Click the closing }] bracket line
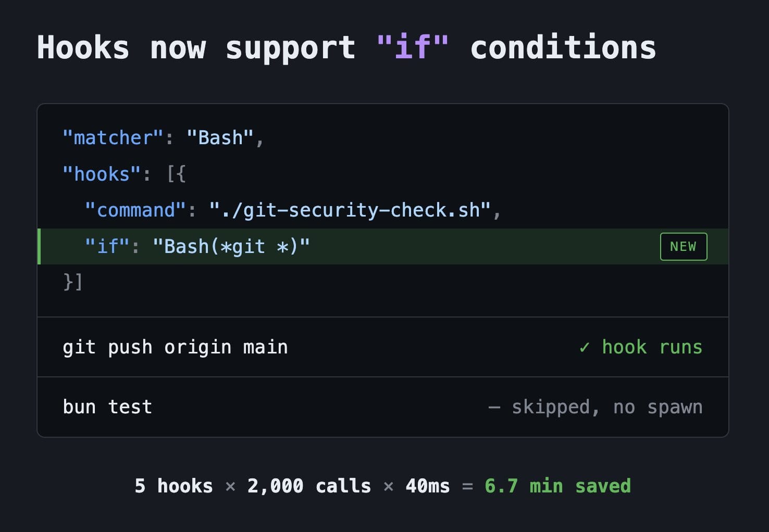Viewport: 769px width, 532px height. (73, 282)
